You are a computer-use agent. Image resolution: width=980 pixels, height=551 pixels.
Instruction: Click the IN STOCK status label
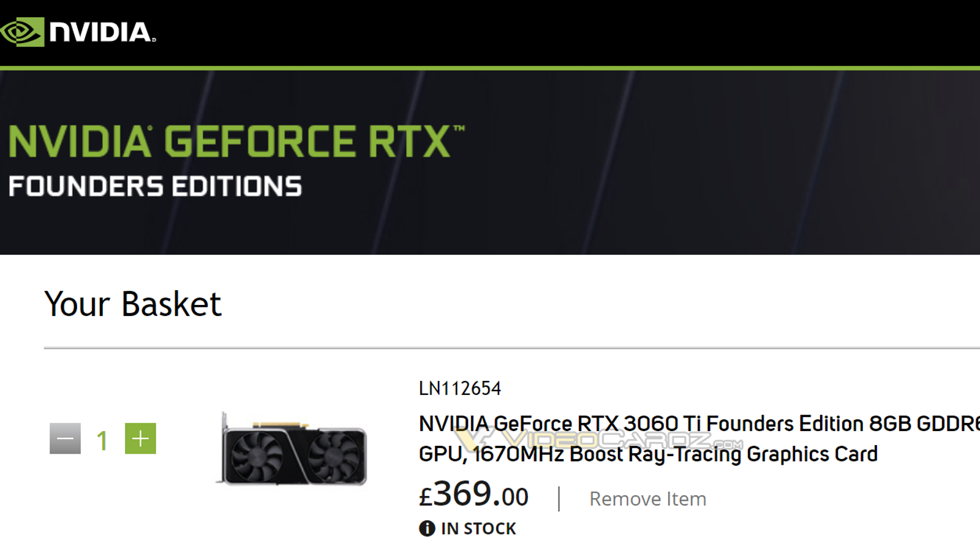[478, 528]
